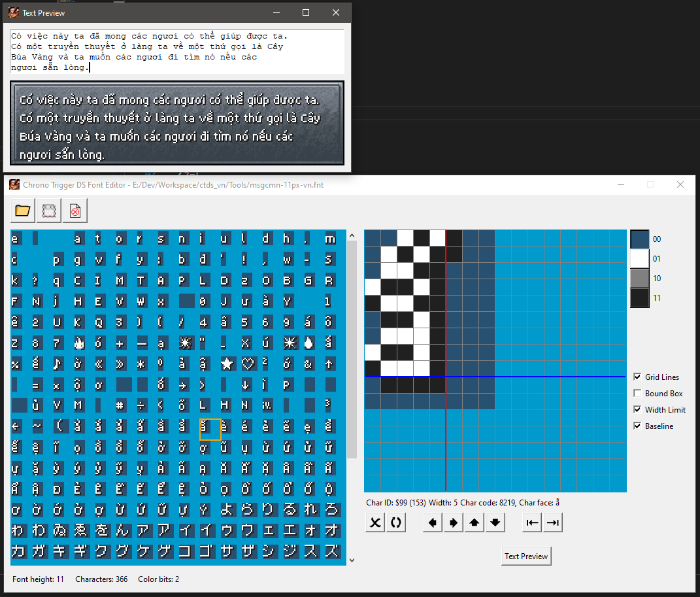Click the circular arrows button beside the clear X
700x597 pixels.
coord(396,522)
